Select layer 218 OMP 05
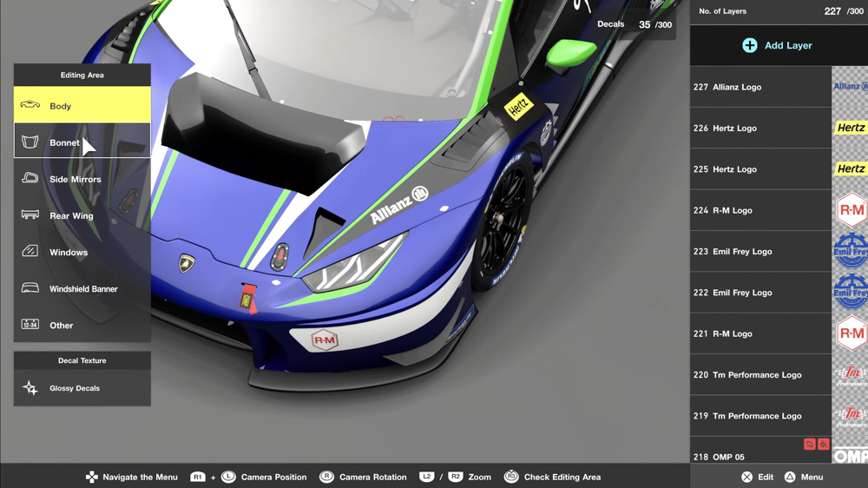Screen dimensions: 868x488 tap(760, 450)
